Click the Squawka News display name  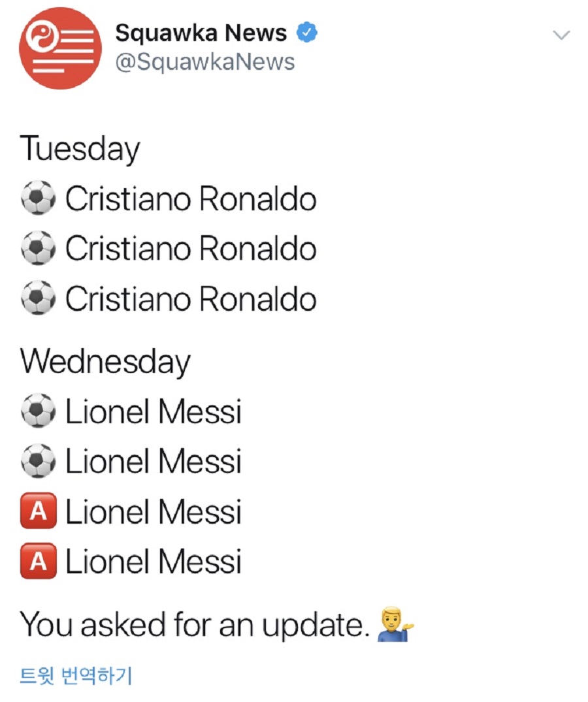(x=201, y=33)
